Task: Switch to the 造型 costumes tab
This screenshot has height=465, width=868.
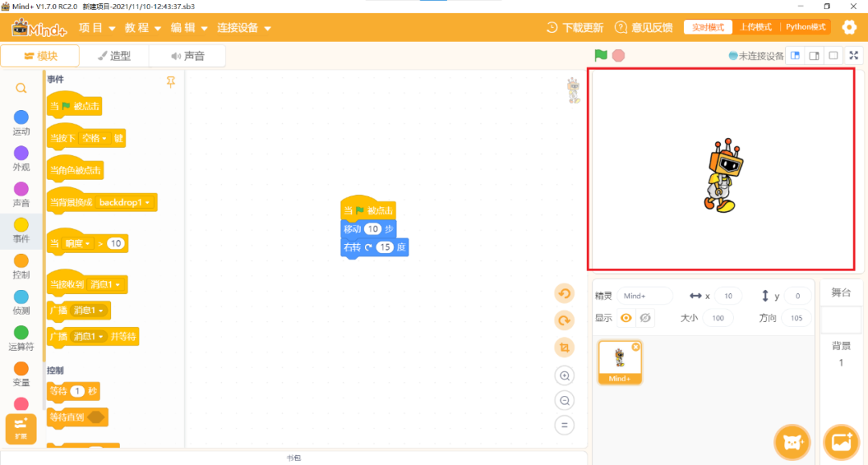Action: 114,56
